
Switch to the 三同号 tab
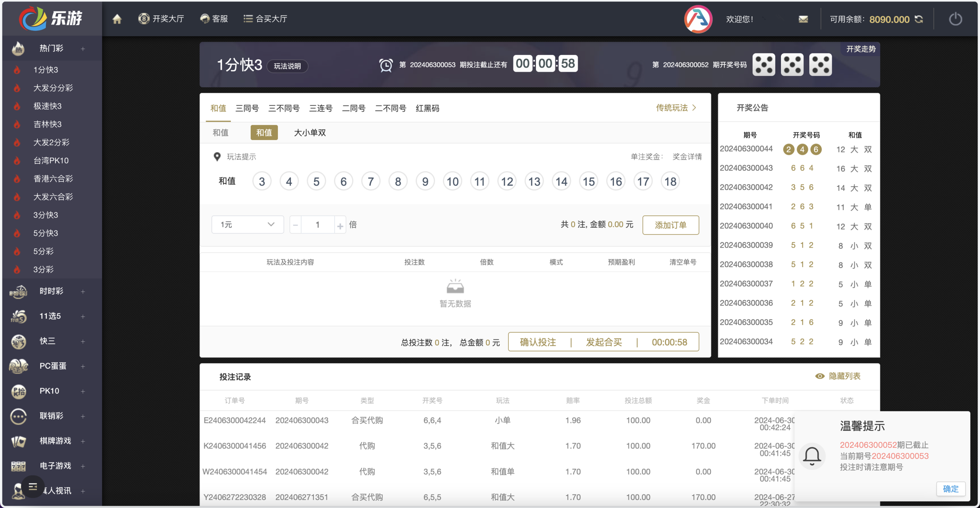coord(247,108)
